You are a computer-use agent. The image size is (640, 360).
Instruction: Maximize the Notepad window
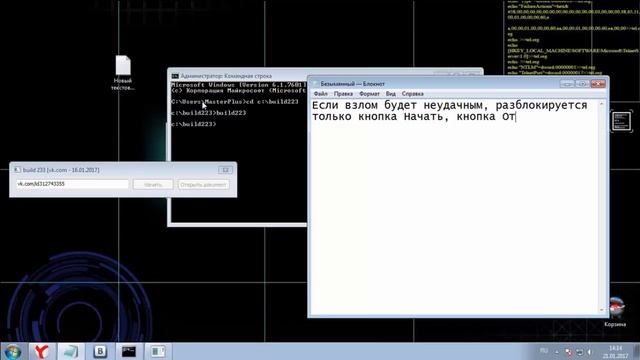point(582,84)
